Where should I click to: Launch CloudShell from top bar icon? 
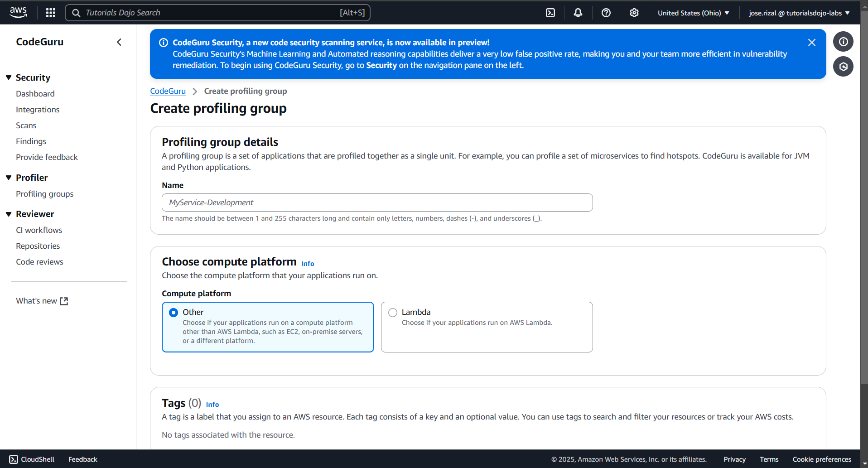point(550,13)
